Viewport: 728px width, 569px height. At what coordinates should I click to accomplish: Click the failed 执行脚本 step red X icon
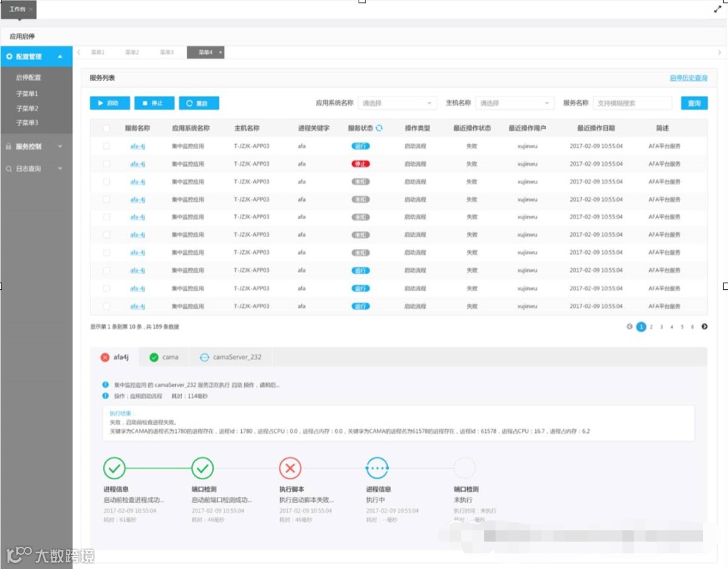pyautogui.click(x=290, y=468)
